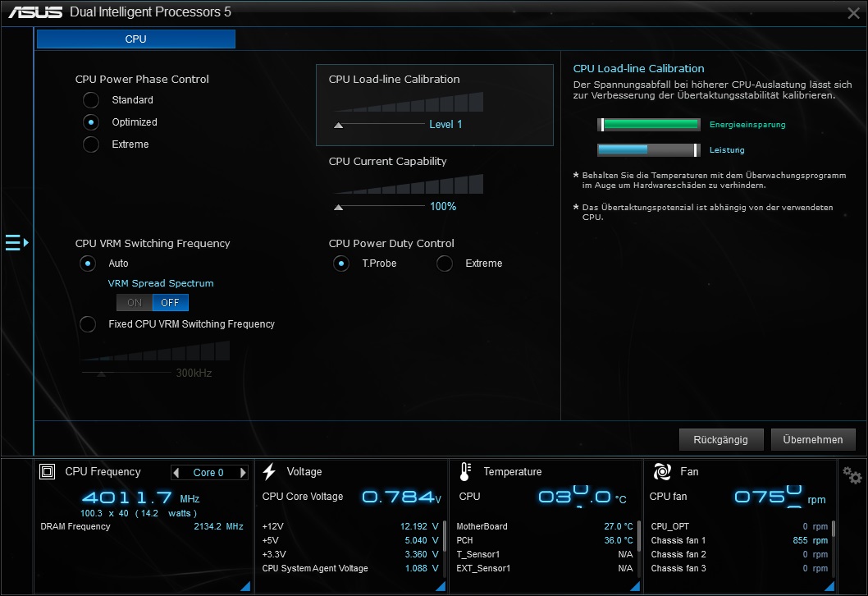Turn VRM Spread Spectrum ON
Image resolution: width=868 pixels, height=596 pixels.
[x=135, y=302]
